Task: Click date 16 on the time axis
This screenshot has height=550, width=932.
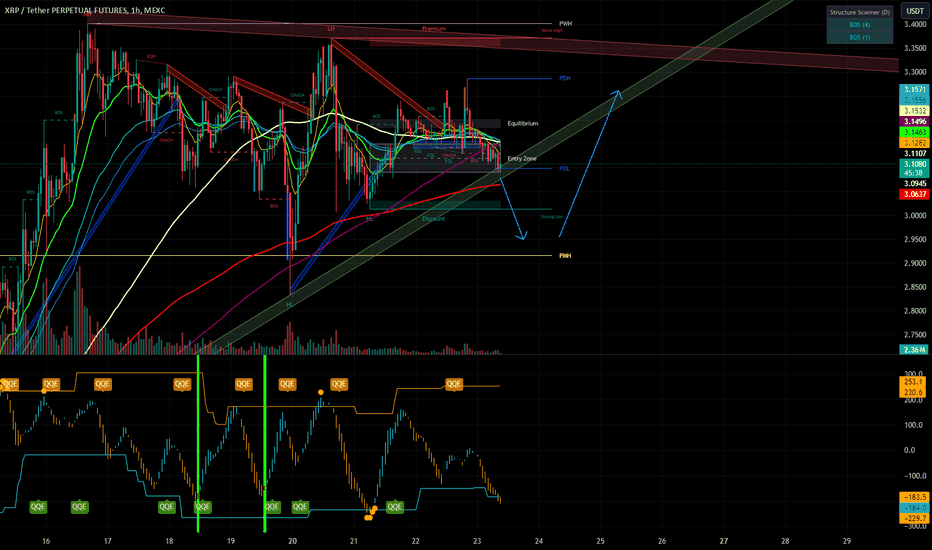Action: (46, 541)
